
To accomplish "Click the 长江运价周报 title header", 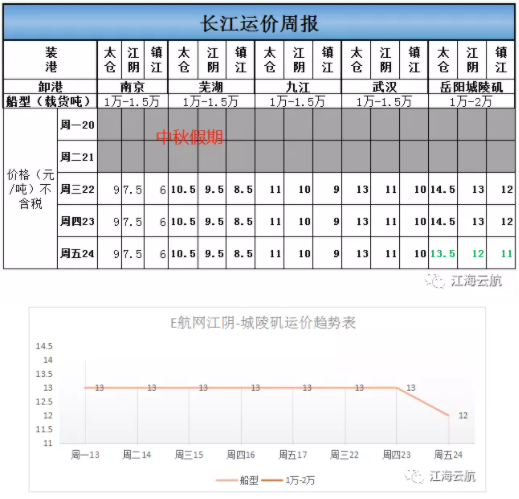I will (x=259, y=23).
